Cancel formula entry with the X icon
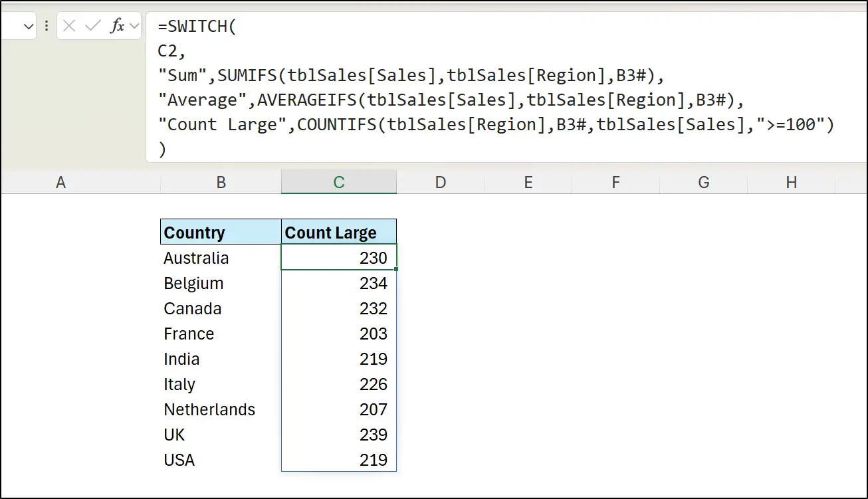 click(x=69, y=26)
